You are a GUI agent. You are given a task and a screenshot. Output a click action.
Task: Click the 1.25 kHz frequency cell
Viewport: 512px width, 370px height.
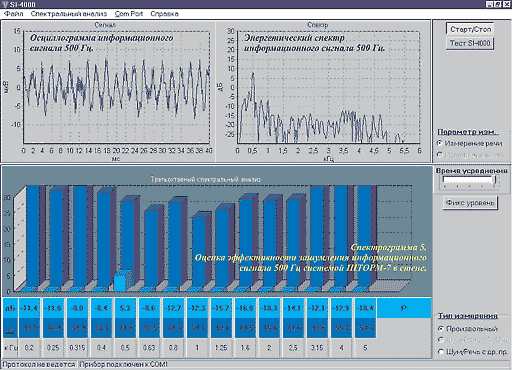click(221, 348)
